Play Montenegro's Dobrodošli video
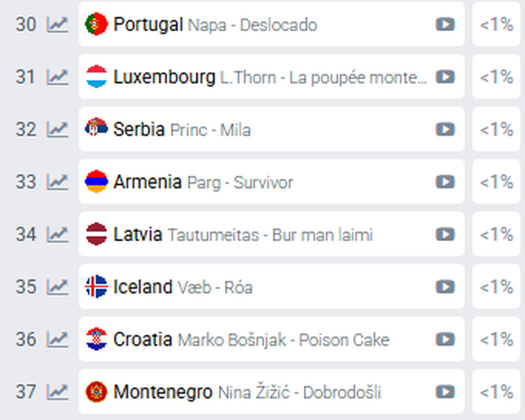525x420 pixels. (x=445, y=392)
